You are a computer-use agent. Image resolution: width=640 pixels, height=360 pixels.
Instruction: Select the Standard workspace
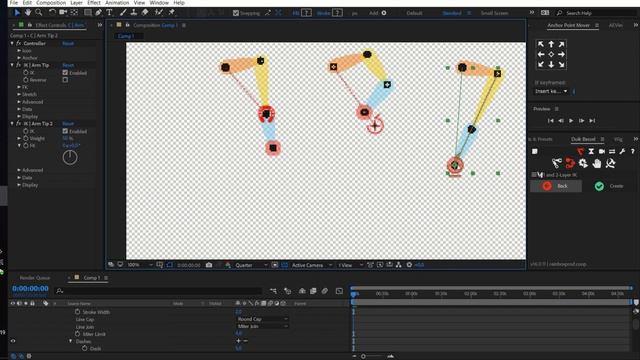click(452, 13)
